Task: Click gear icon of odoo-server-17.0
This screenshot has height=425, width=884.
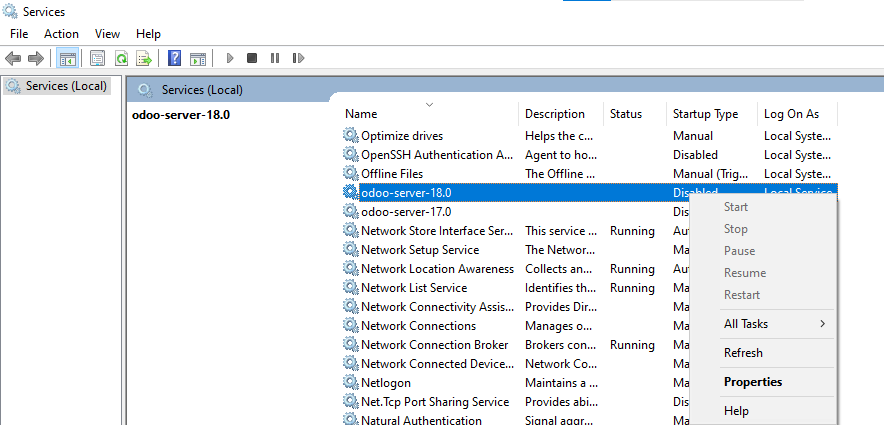Action: (351, 211)
